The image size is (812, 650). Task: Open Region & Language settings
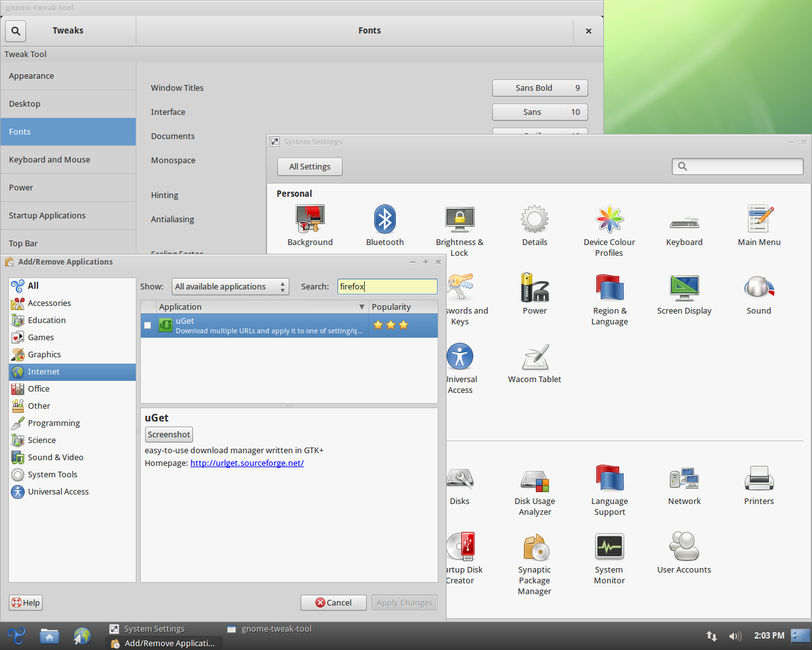tap(610, 288)
